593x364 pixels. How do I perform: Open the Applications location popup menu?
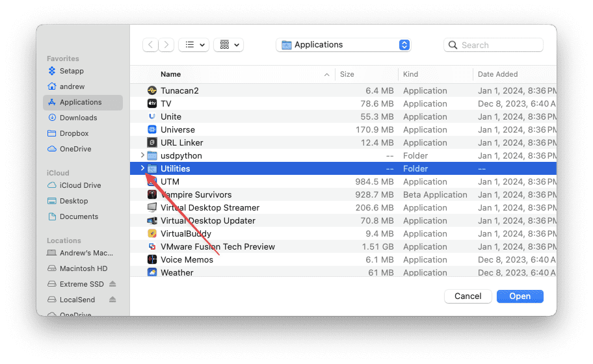[x=343, y=45]
